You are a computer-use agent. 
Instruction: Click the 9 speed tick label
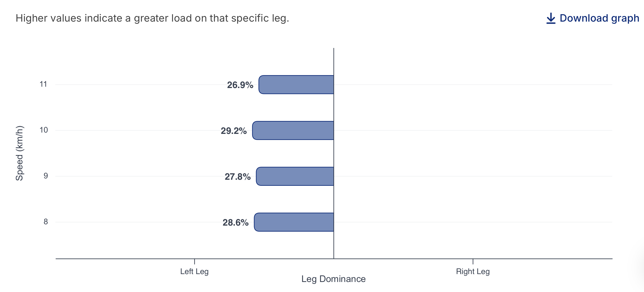[46, 176]
